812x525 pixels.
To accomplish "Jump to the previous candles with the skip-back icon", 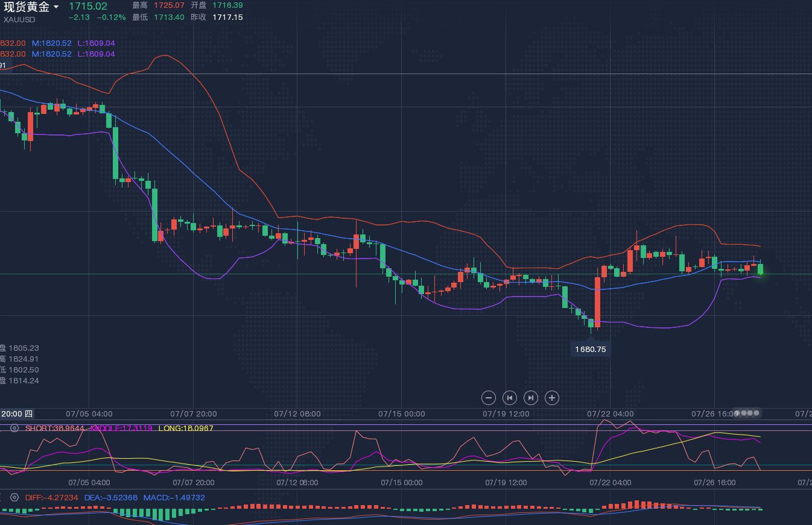I will 510,397.
